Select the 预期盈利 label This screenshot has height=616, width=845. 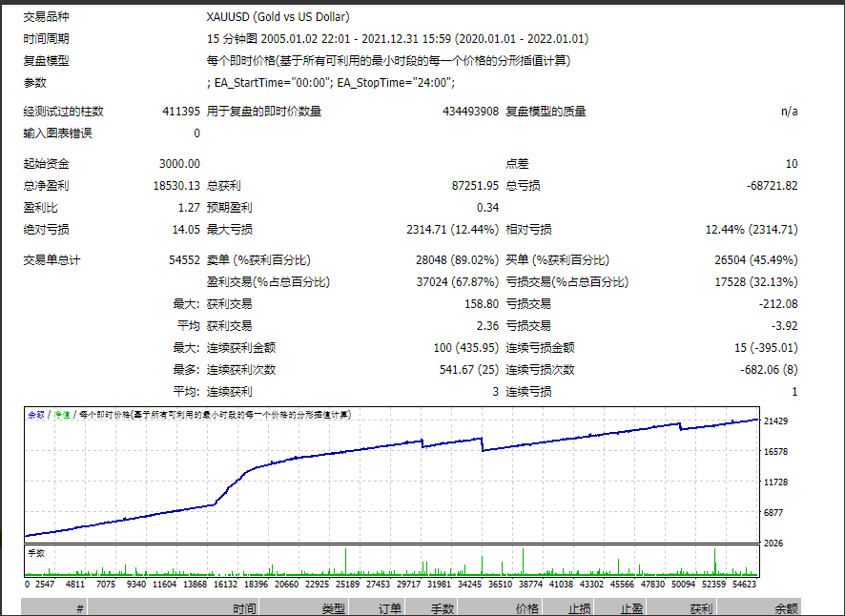[229, 208]
